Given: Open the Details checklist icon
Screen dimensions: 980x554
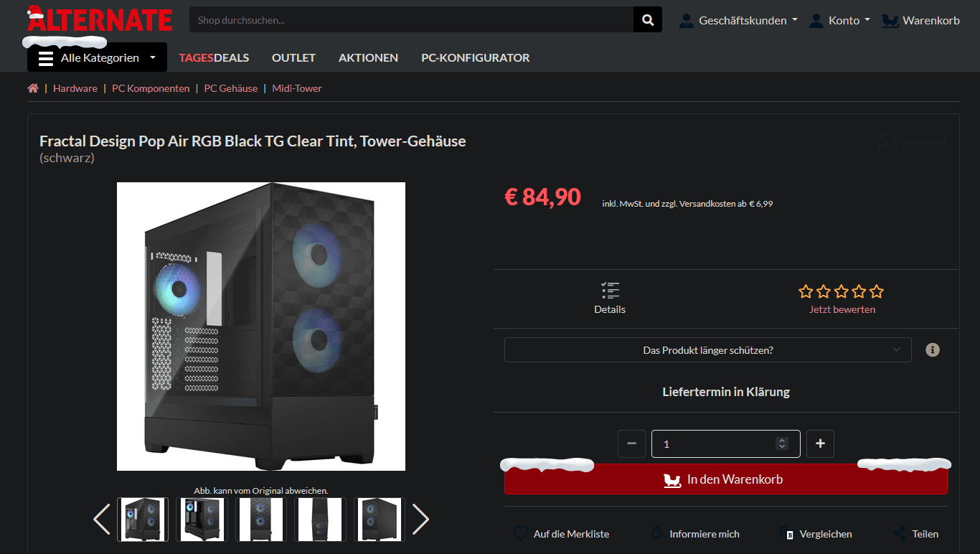Looking at the screenshot, I should click(x=610, y=291).
